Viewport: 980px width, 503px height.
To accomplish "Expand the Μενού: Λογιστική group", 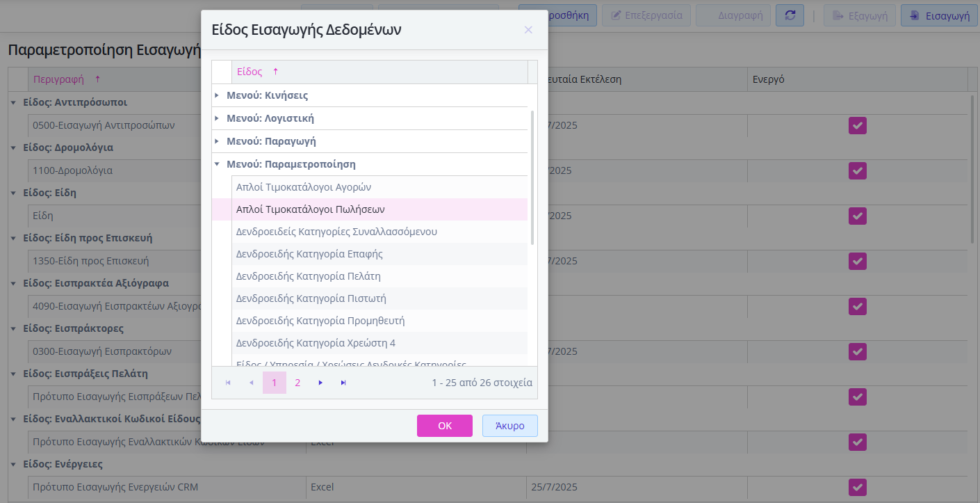I will (217, 118).
